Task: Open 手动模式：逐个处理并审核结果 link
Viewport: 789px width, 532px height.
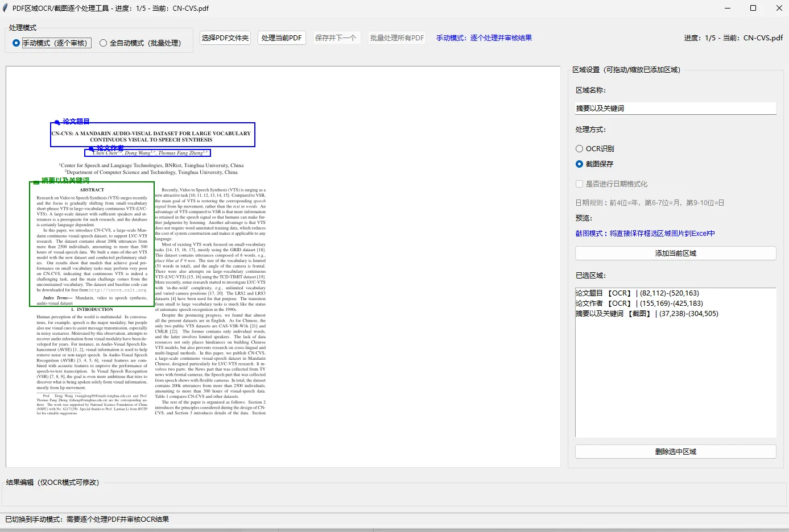Action: coord(483,37)
